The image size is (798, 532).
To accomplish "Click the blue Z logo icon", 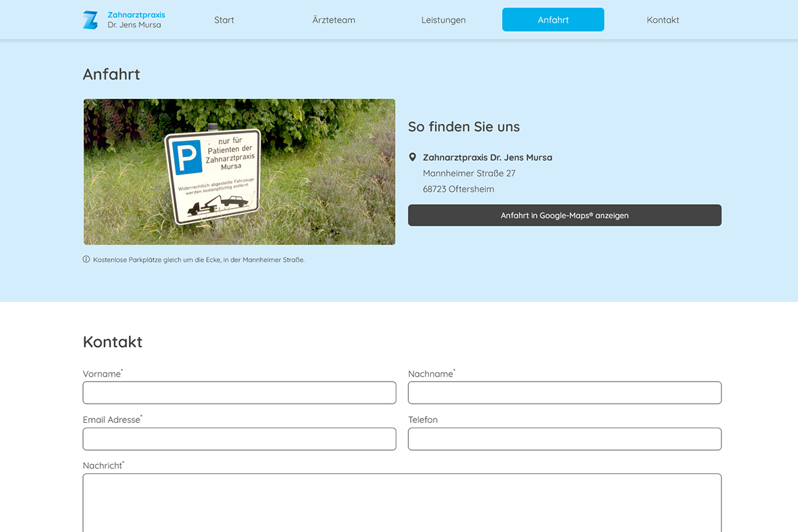I will (90, 20).
